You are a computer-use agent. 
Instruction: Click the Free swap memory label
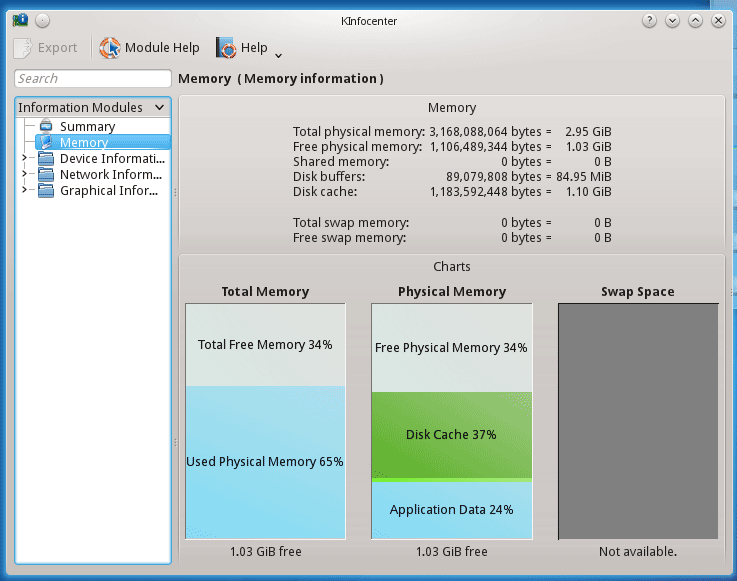[349, 237]
